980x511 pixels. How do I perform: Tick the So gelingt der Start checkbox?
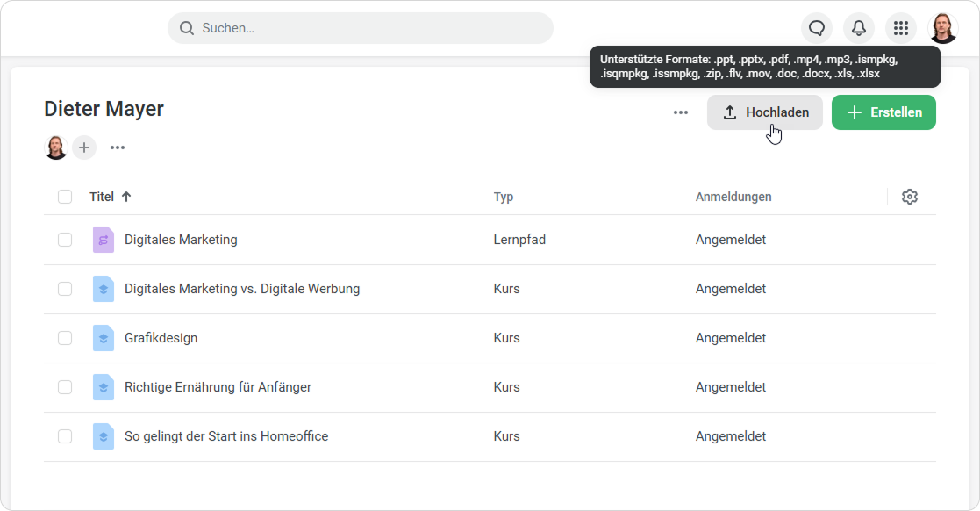point(65,436)
